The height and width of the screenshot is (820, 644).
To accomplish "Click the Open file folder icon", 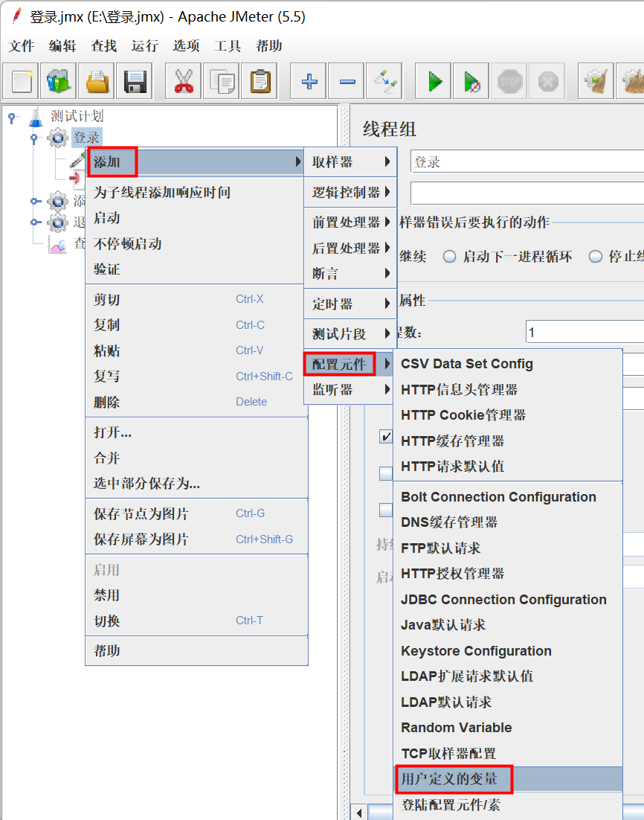I will (x=97, y=81).
